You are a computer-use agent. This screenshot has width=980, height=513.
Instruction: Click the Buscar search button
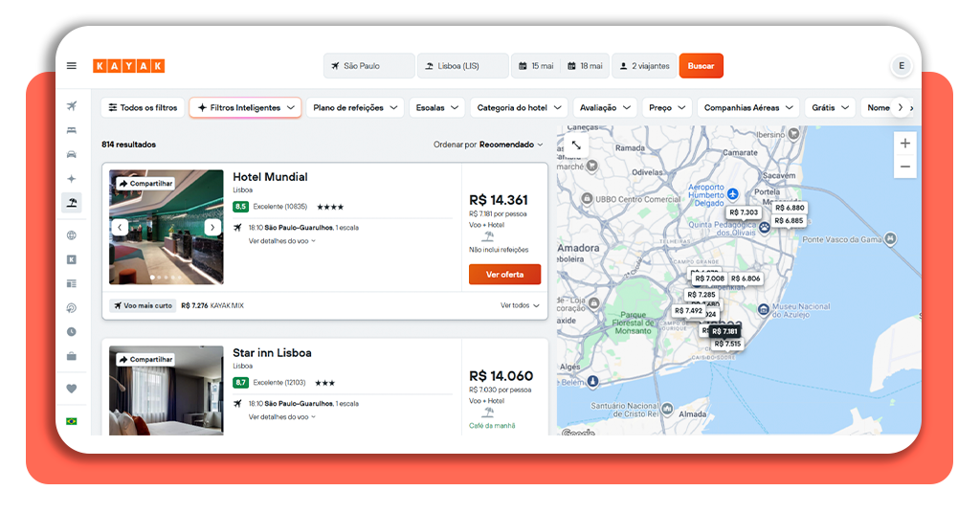(x=701, y=66)
